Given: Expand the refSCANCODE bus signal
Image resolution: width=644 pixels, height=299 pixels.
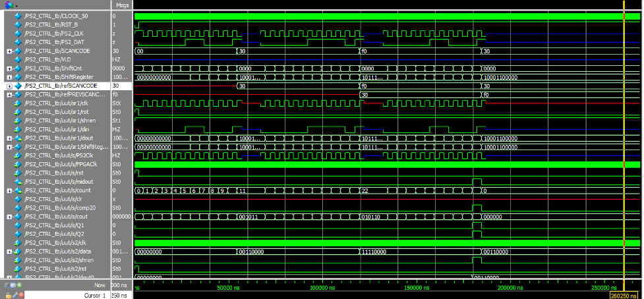Looking at the screenshot, I should (x=9, y=86).
